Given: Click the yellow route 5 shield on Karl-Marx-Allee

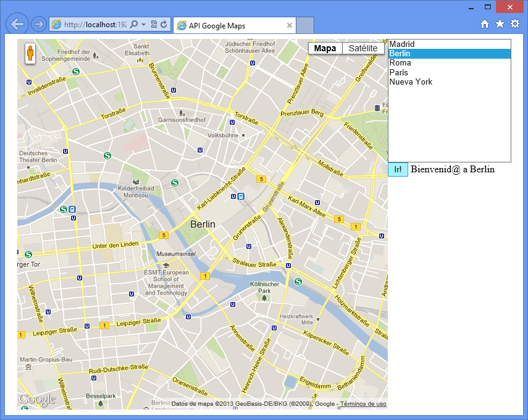Looking at the screenshot, I should 339,219.
